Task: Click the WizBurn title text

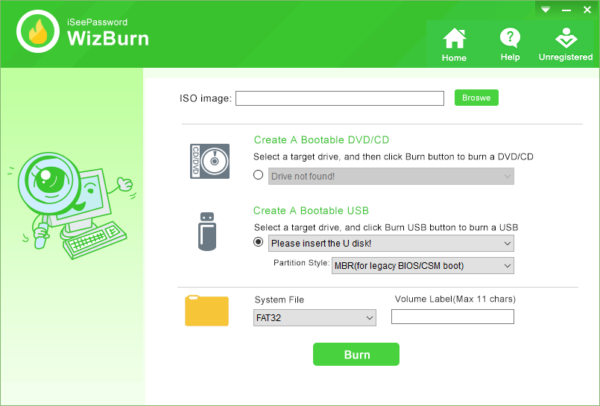Action: (108, 39)
